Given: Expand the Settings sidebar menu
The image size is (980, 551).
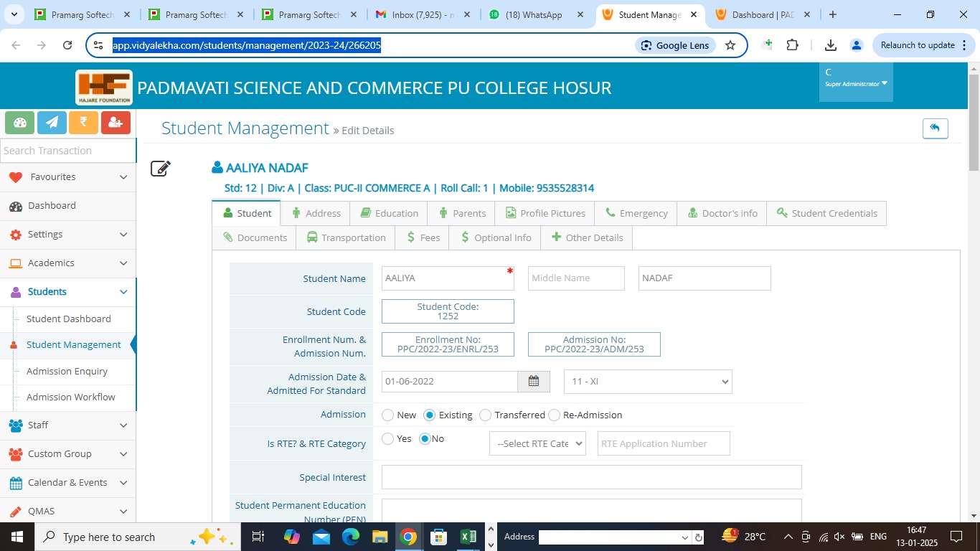Looking at the screenshot, I should click(67, 235).
